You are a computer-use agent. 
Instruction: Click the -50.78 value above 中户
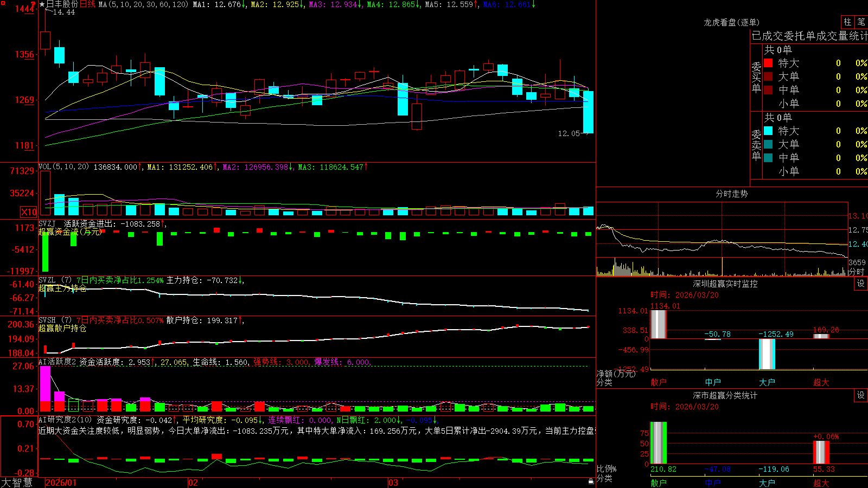717,334
